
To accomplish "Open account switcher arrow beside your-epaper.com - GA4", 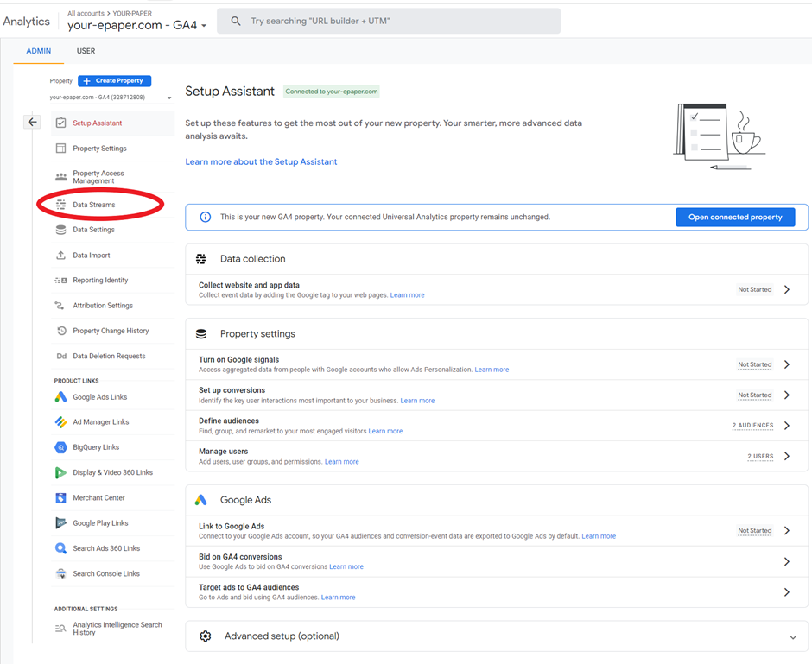I will click(204, 26).
